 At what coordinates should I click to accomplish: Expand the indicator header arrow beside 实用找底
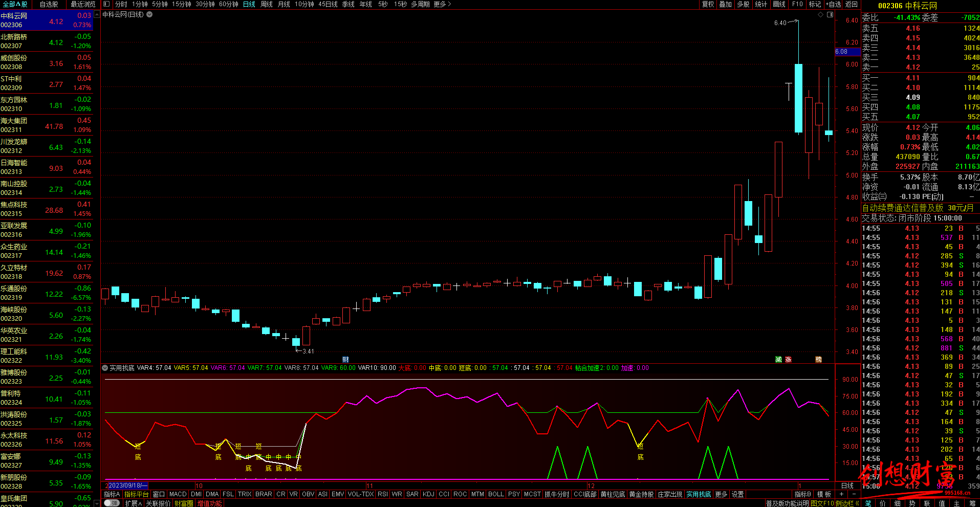tap(105, 368)
